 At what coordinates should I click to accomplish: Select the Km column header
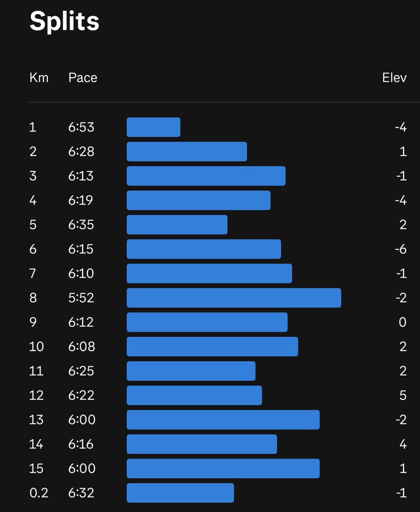tap(39, 78)
